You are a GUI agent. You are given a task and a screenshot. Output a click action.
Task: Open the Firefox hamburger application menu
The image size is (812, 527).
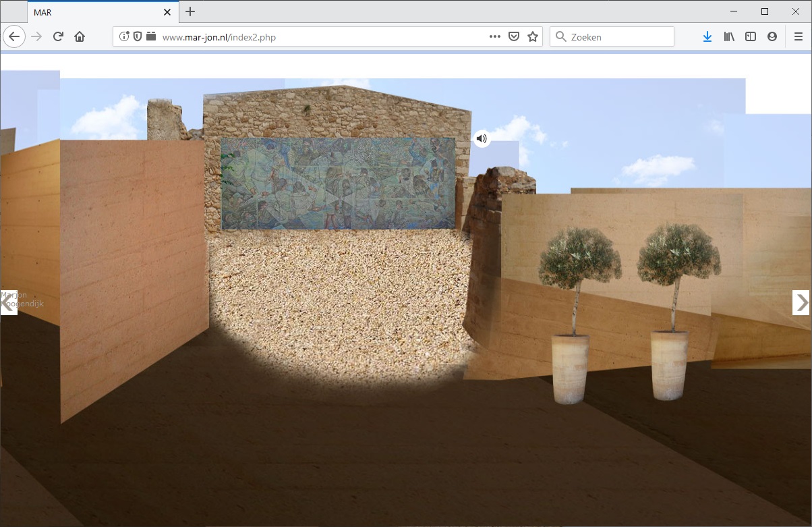point(799,37)
